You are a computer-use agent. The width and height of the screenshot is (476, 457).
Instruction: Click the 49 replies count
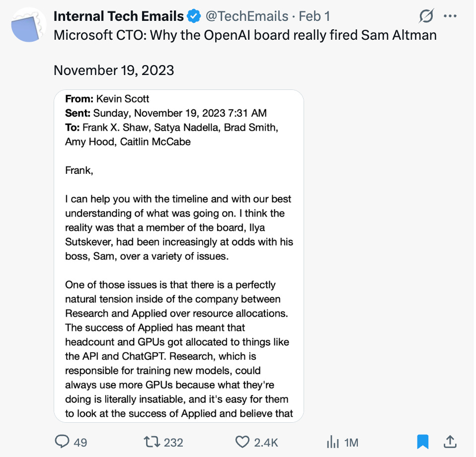point(80,442)
